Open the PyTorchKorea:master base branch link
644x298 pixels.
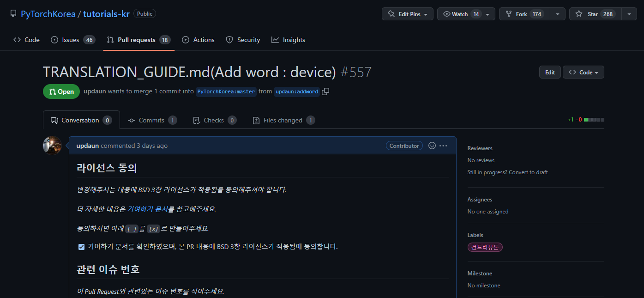click(x=226, y=91)
